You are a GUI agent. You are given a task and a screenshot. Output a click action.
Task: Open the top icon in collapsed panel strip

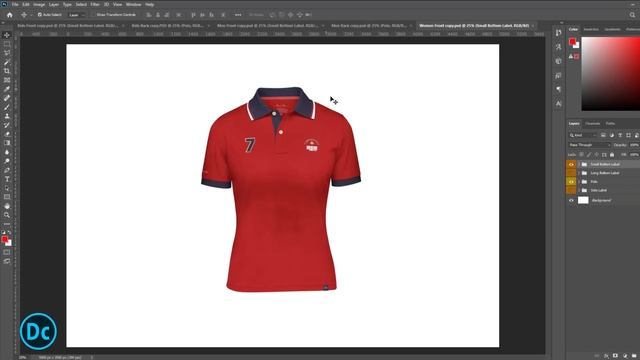558,33
